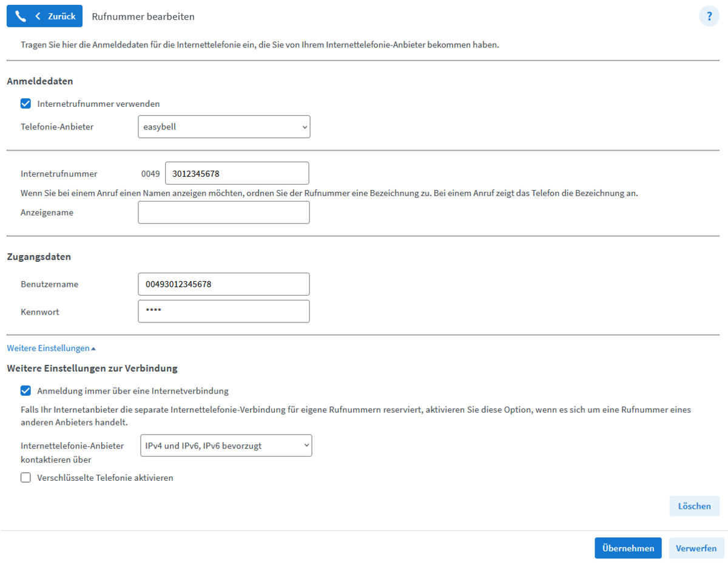
Task: Click the phone handset icon
Action: (21, 16)
